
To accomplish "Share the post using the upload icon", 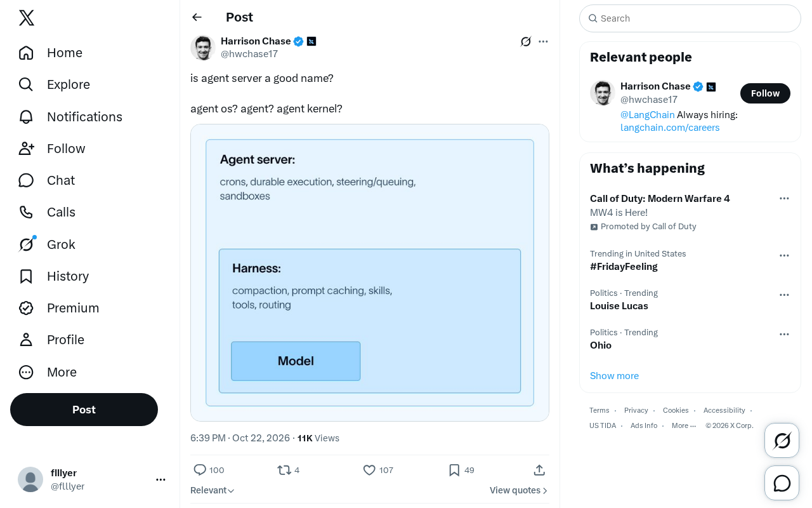I will click(x=539, y=470).
